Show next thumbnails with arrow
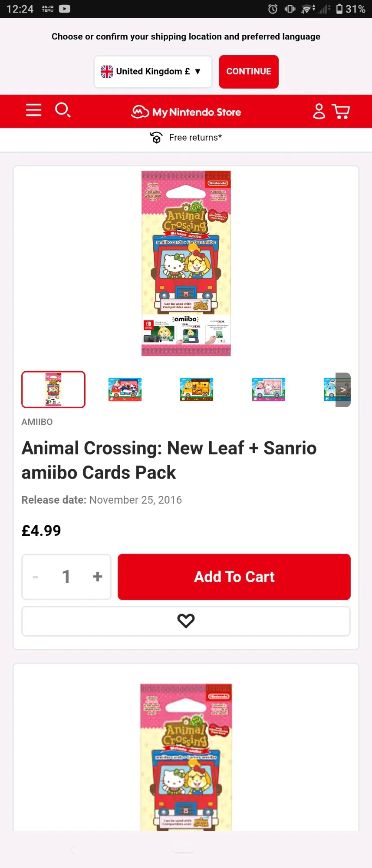This screenshot has width=372, height=868. coord(343,389)
